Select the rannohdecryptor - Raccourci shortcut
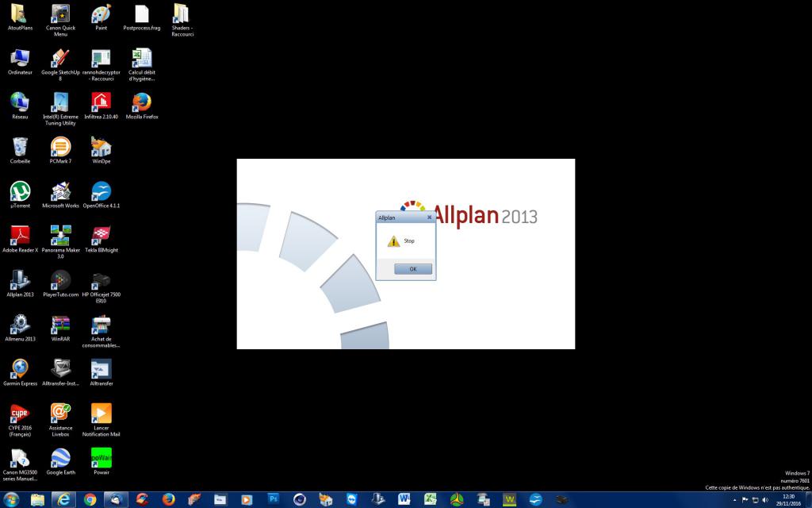 click(101, 65)
